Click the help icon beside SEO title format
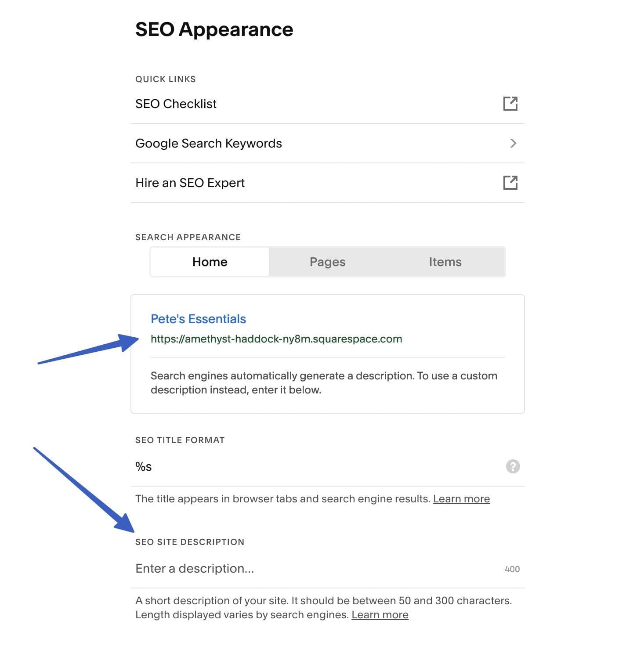644x671 pixels. tap(512, 466)
